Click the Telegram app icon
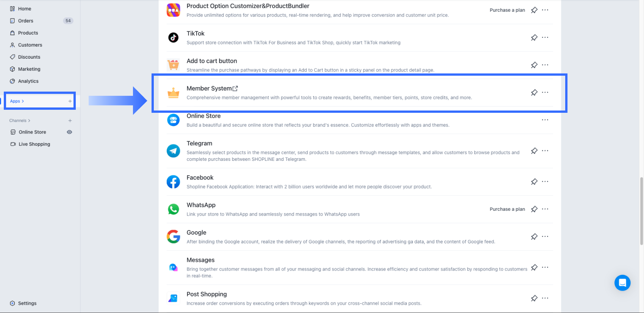 pos(174,151)
